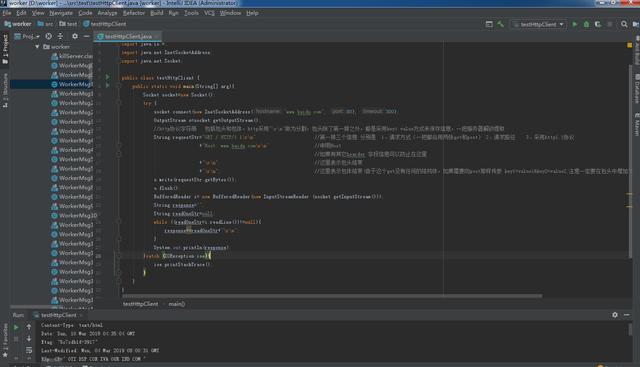
Task: Toggle the Database tool window side tab
Action: [x=636, y=88]
